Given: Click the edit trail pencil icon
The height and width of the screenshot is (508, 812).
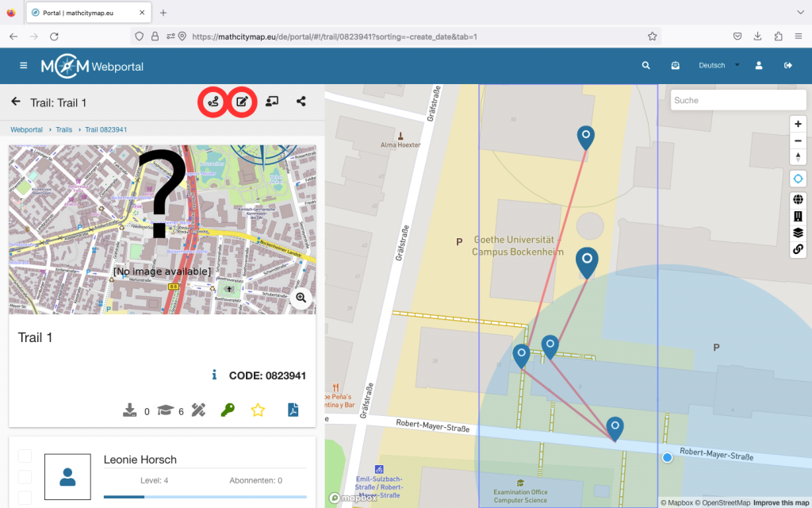Looking at the screenshot, I should 243,102.
